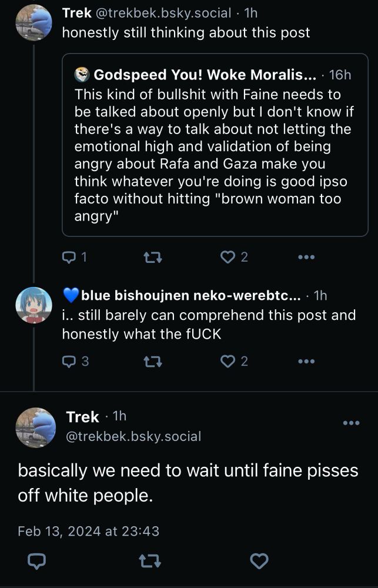Like the Godspeed You! Woke Moralist post
Image resolution: width=378 pixels, height=588 pixels.
[x=230, y=256]
